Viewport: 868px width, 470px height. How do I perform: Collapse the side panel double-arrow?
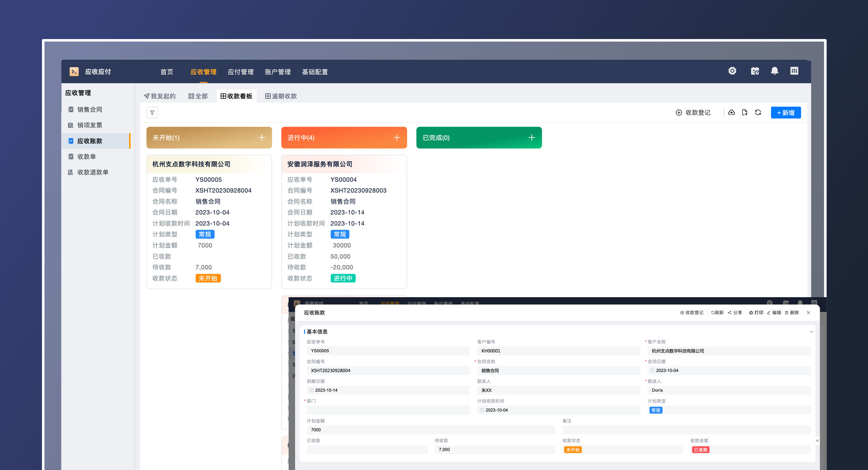pyautogui.click(x=817, y=440)
